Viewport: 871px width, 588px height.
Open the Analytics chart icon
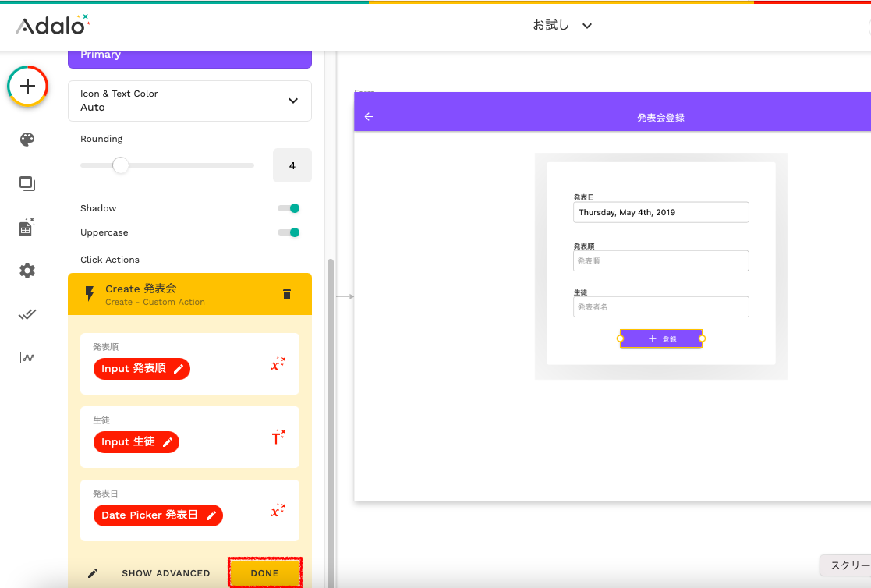[x=27, y=358]
